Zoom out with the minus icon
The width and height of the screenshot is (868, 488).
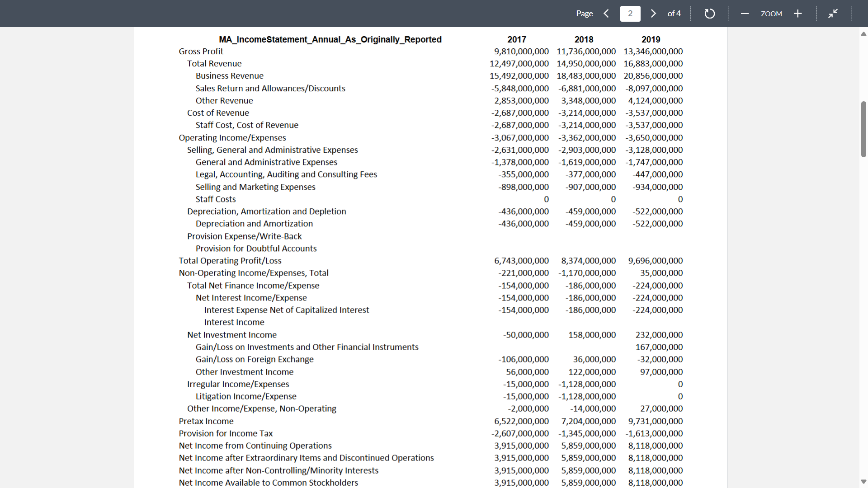coord(745,14)
